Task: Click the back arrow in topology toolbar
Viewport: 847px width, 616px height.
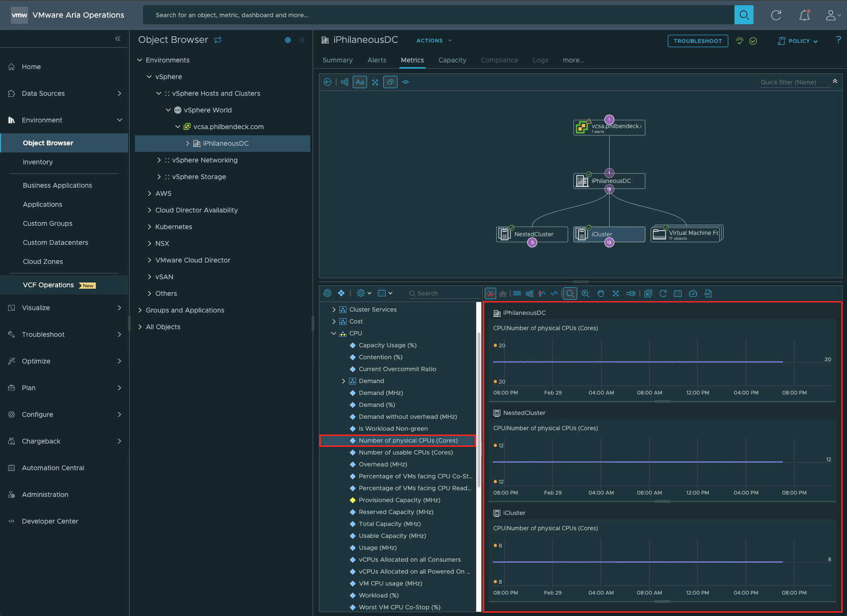Action: coord(327,82)
